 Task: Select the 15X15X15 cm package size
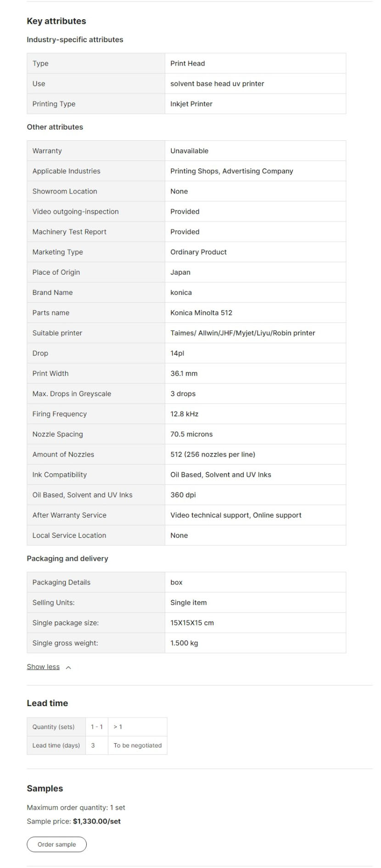click(x=192, y=623)
